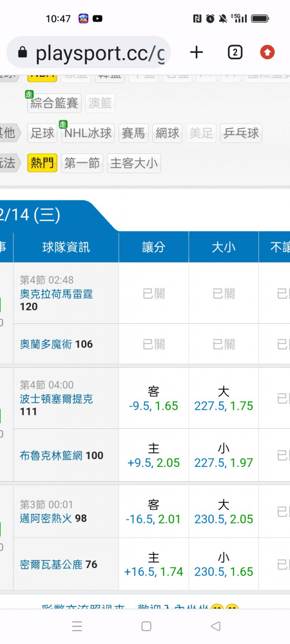The width and height of the screenshot is (290, 644).
Task: Tap the lock icon in address bar
Action: [x=23, y=53]
